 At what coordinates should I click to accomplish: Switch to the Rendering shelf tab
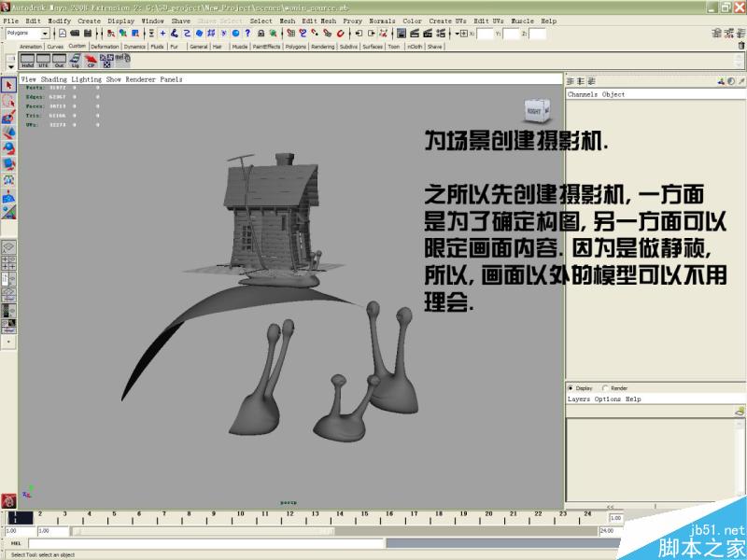pos(322,47)
